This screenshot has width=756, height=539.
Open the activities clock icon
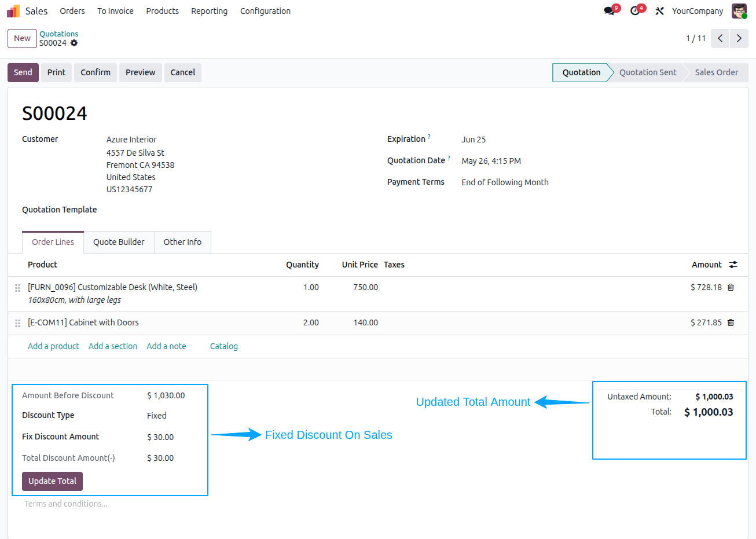click(635, 11)
